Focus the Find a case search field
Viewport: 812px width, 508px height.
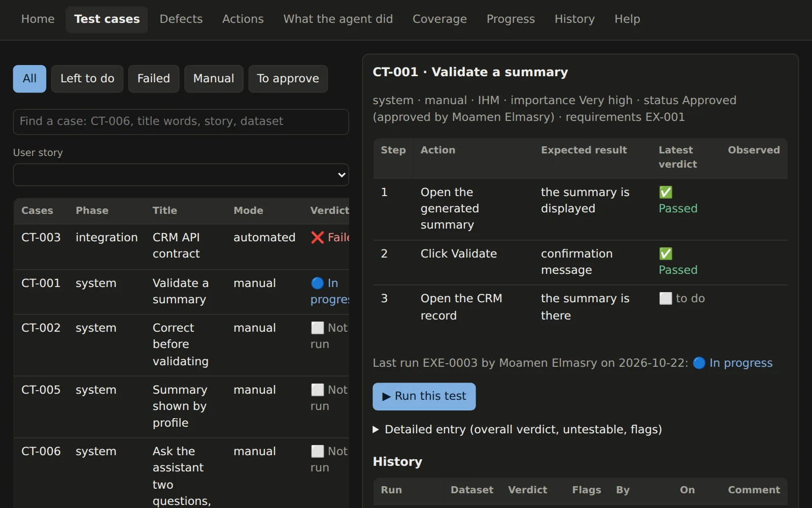pos(181,121)
